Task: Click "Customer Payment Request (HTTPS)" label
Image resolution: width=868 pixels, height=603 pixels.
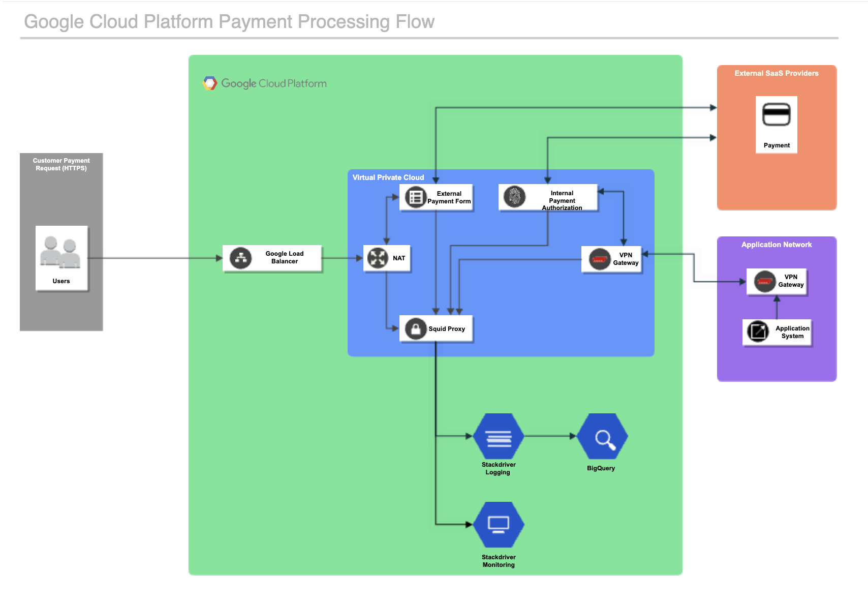Action: [x=61, y=164]
